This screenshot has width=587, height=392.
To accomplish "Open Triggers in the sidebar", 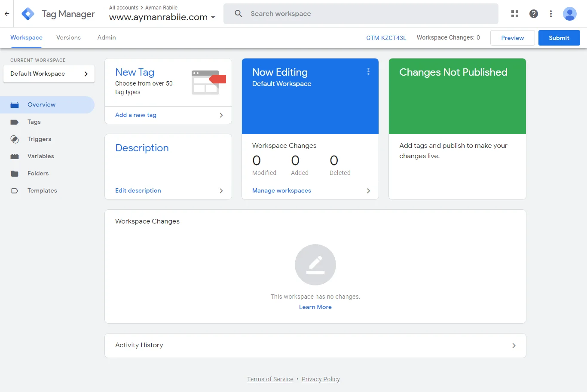I will [x=39, y=139].
